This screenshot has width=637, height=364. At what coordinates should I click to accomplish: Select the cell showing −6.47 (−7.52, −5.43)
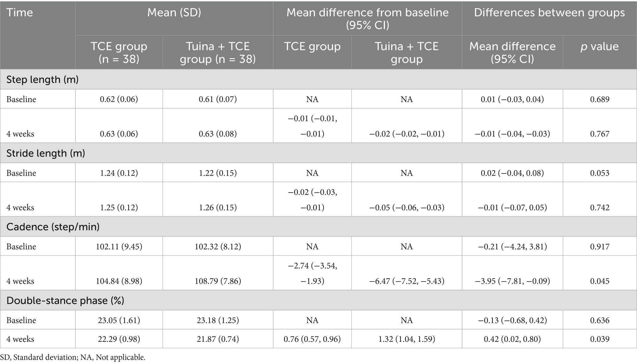coord(407,281)
